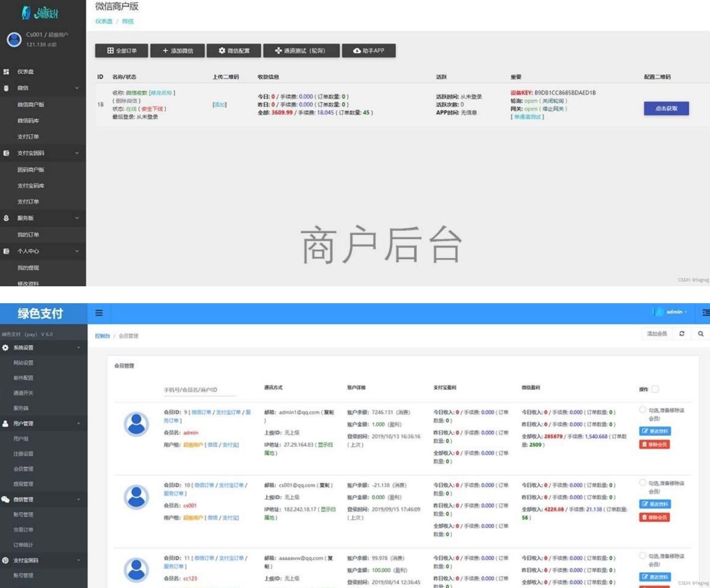The image size is (710, 588).
Task: Click the refresh icon beside 添加会员
Action: pos(682,334)
